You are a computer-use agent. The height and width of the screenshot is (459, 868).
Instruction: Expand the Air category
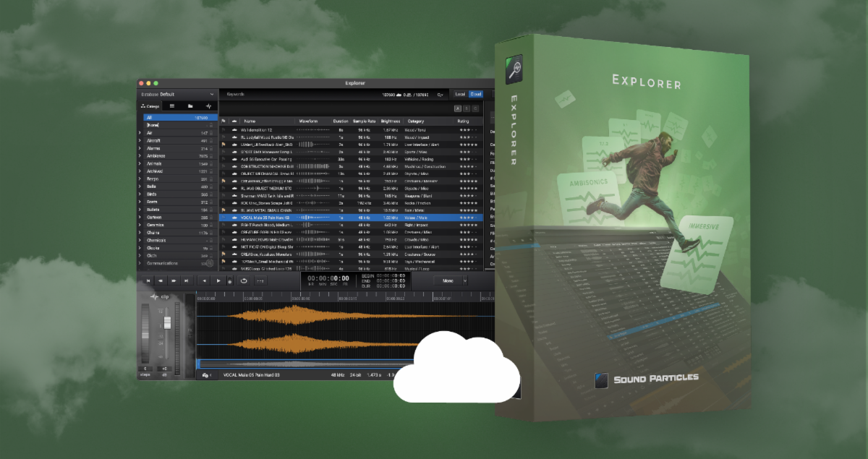pyautogui.click(x=140, y=133)
